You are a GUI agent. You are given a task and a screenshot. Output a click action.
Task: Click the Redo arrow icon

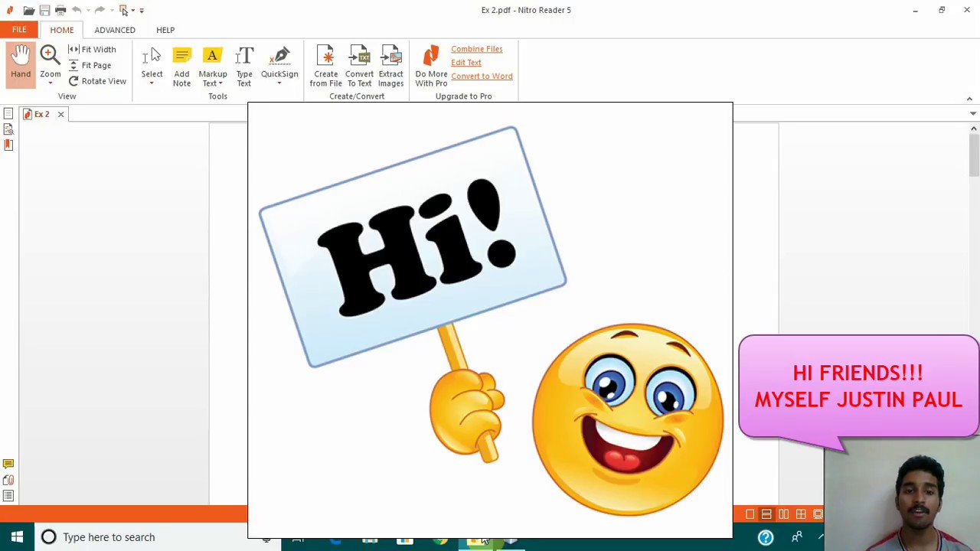click(x=100, y=10)
